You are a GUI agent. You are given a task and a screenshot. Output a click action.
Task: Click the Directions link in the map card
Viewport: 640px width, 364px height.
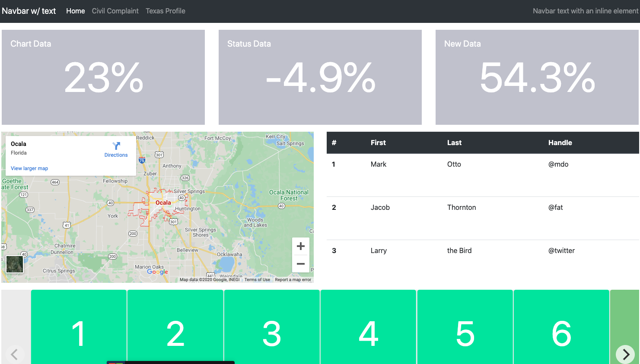pyautogui.click(x=115, y=155)
